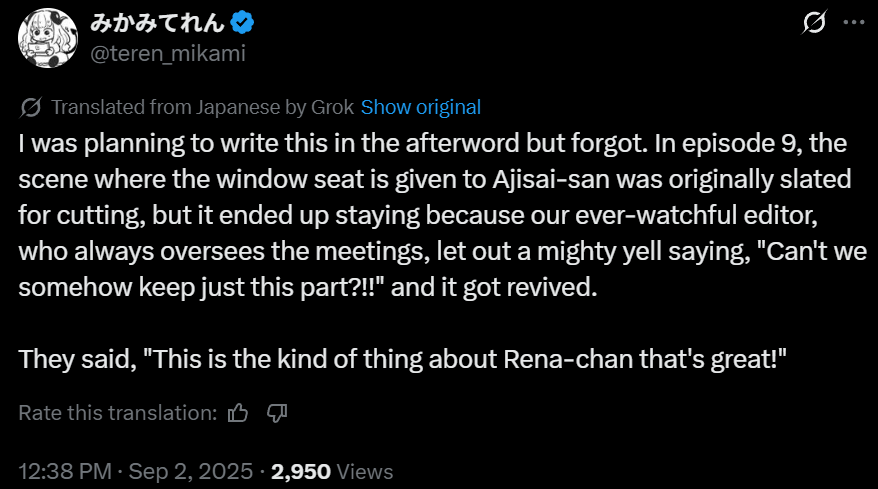Click the small Grok logo beside 'Translated from'
878x489 pixels.
point(30,107)
